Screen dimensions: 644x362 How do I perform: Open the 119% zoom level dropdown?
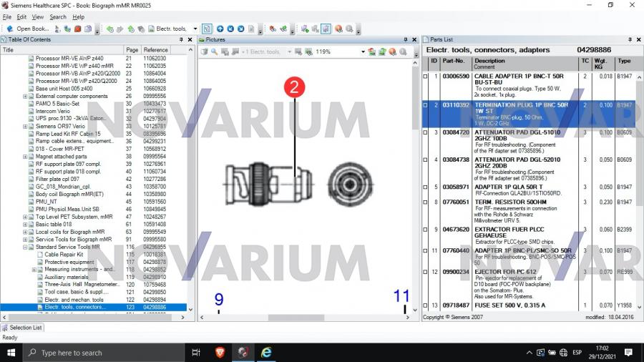click(x=363, y=52)
